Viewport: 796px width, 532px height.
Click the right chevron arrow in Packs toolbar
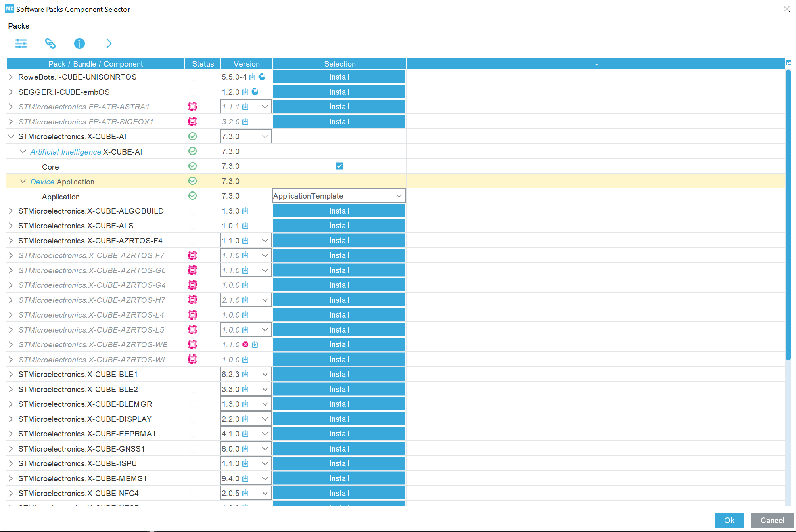click(109, 43)
